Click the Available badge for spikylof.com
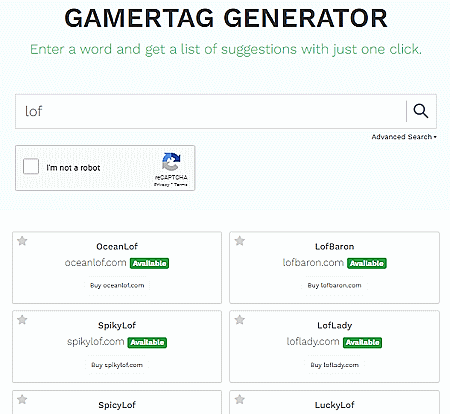The width and height of the screenshot is (450, 414). coord(147,342)
